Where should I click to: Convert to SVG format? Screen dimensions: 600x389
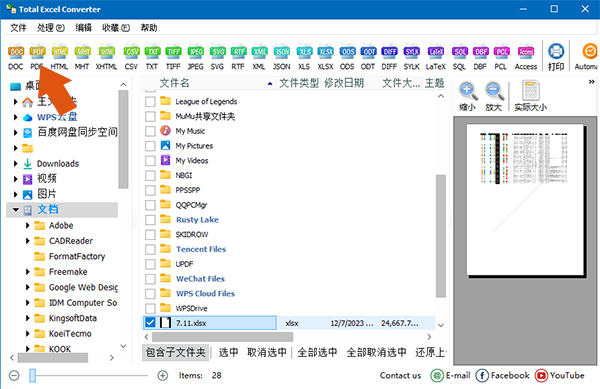(217, 57)
